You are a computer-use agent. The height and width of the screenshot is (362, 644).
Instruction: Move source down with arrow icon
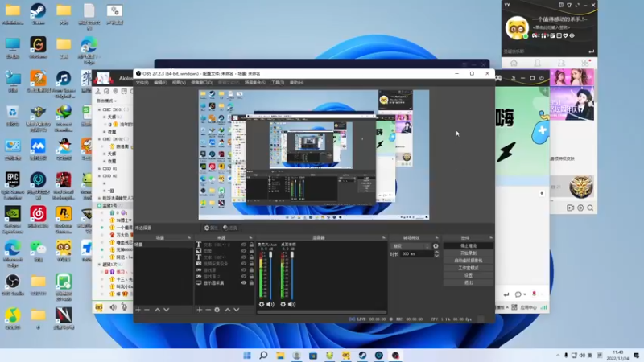(237, 310)
